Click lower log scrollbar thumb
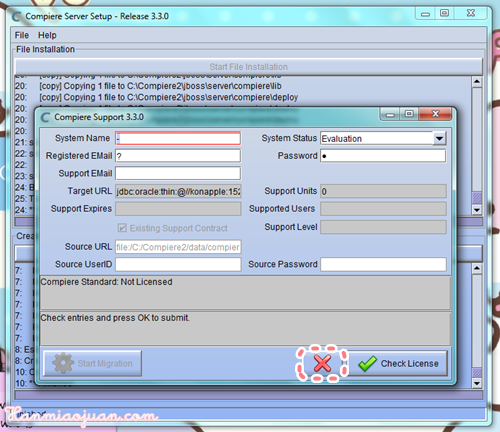Image resolution: width=500 pixels, height=432 pixels. (477, 373)
